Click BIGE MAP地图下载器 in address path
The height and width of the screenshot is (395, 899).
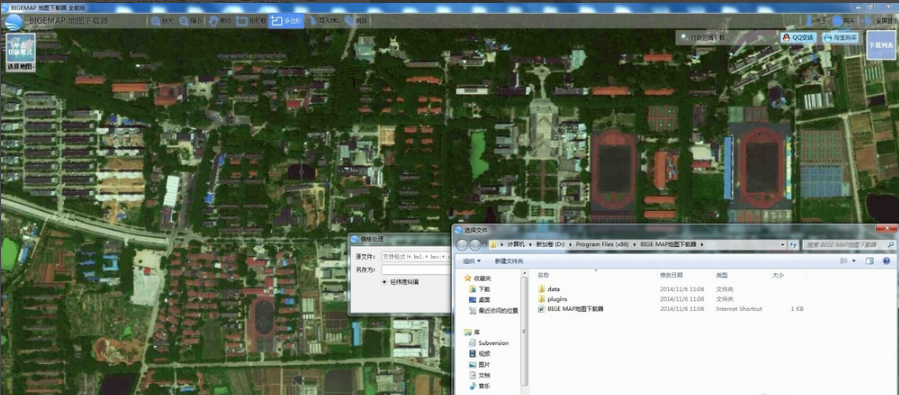click(x=669, y=245)
